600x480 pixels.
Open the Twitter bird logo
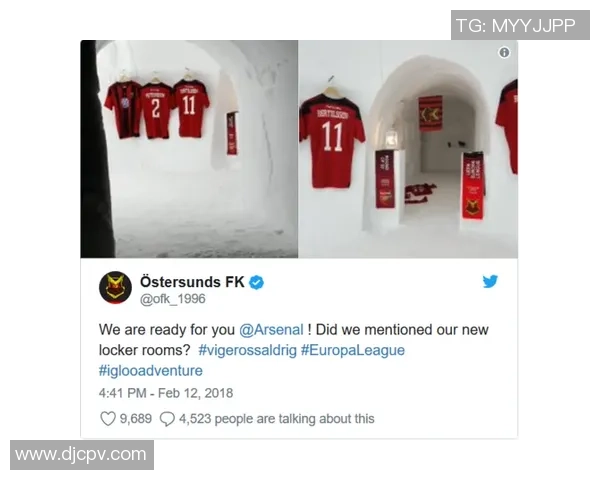pyautogui.click(x=490, y=281)
